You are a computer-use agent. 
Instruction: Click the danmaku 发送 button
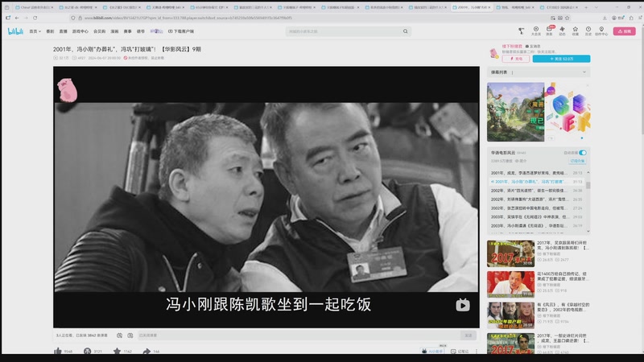(469, 335)
